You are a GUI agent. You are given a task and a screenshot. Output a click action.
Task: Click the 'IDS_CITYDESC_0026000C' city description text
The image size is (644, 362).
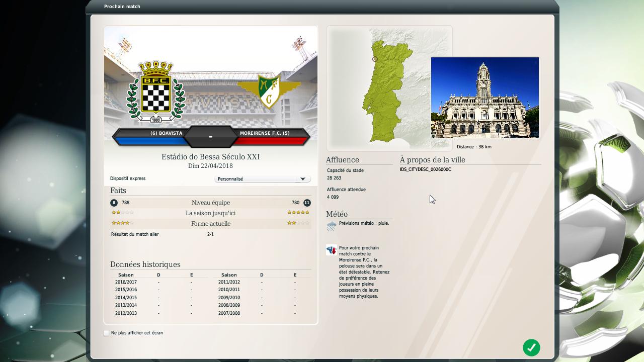pos(426,169)
